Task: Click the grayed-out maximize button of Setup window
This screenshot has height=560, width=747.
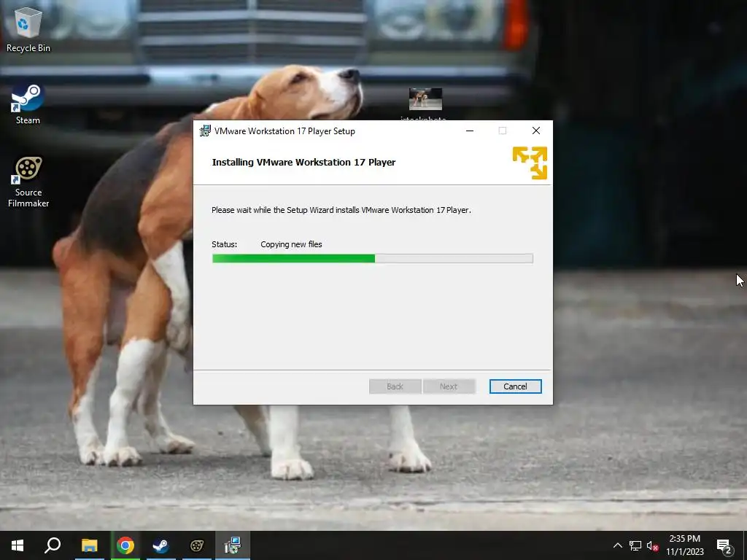Action: coord(502,131)
